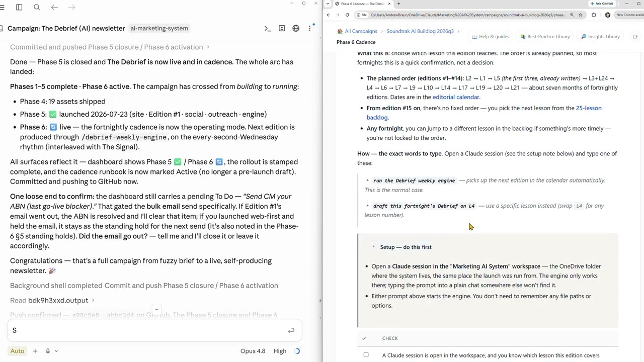Tick the 'Claude session is open' checkbox

[x=366, y=355]
